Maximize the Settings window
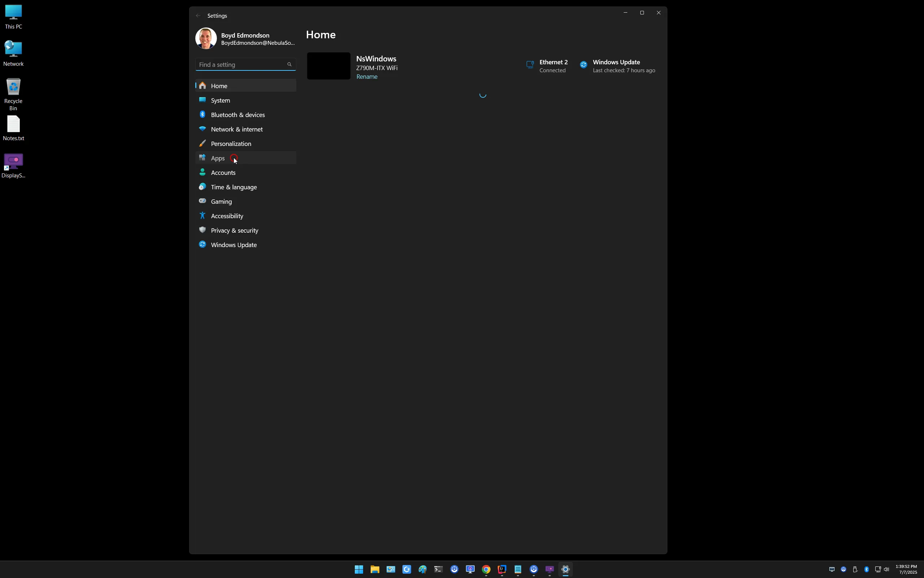The image size is (924, 578). [642, 13]
